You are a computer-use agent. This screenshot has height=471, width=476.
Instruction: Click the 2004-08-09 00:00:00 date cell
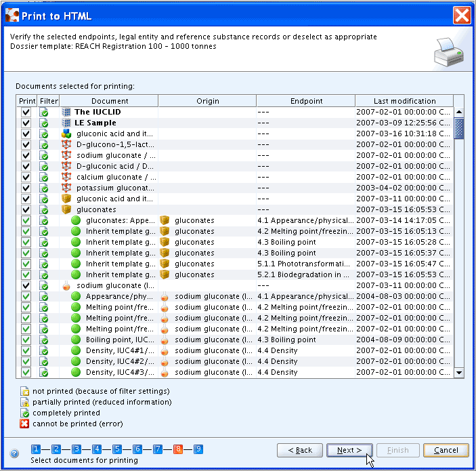[403, 340]
